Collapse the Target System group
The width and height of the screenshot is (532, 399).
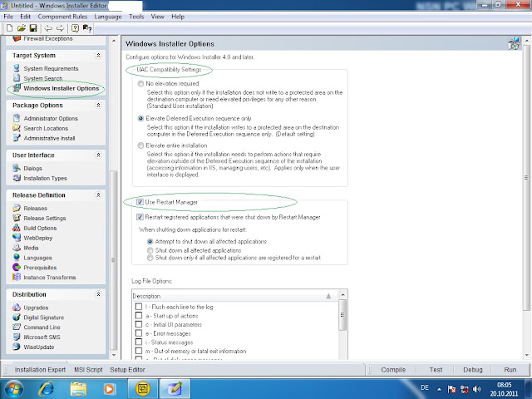tap(98, 56)
